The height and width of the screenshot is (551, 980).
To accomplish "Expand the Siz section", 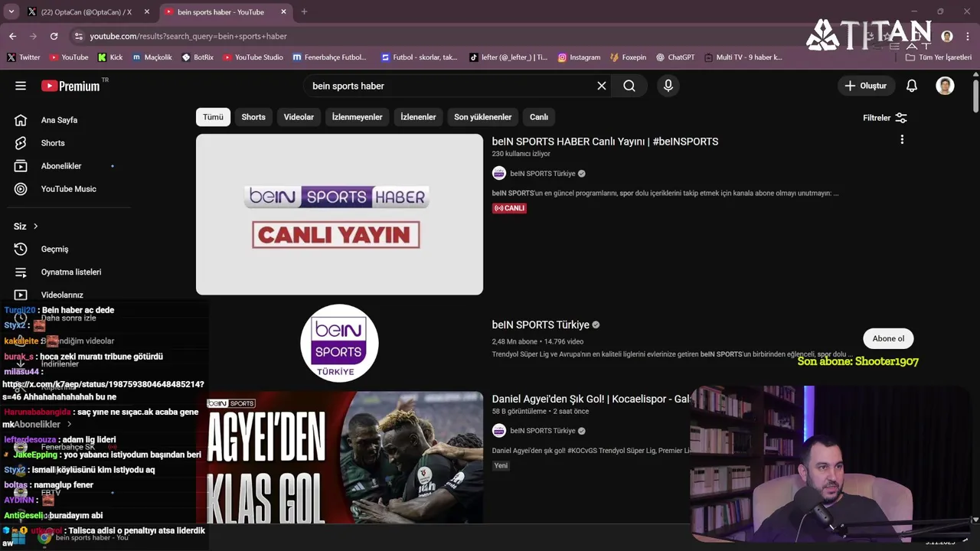I will pos(26,226).
